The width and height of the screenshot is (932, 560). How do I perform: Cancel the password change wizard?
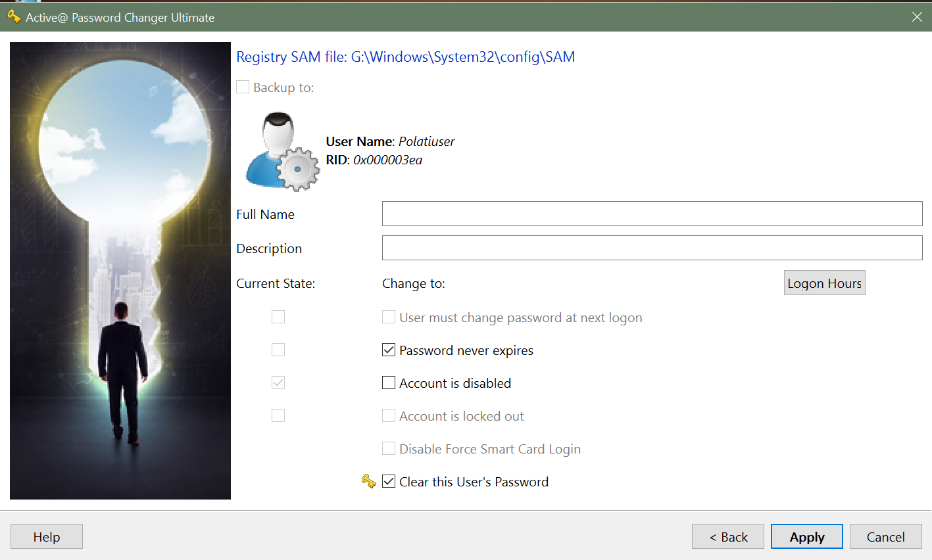click(x=885, y=537)
